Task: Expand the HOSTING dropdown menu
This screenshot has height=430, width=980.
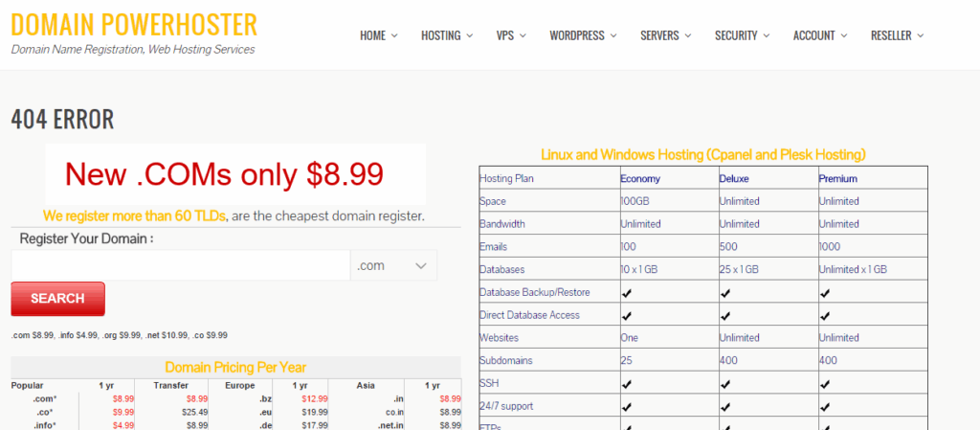Action: [446, 35]
